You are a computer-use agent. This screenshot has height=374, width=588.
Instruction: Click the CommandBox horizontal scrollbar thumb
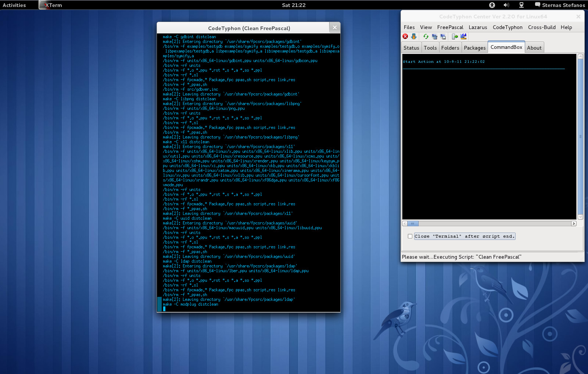[x=413, y=223]
